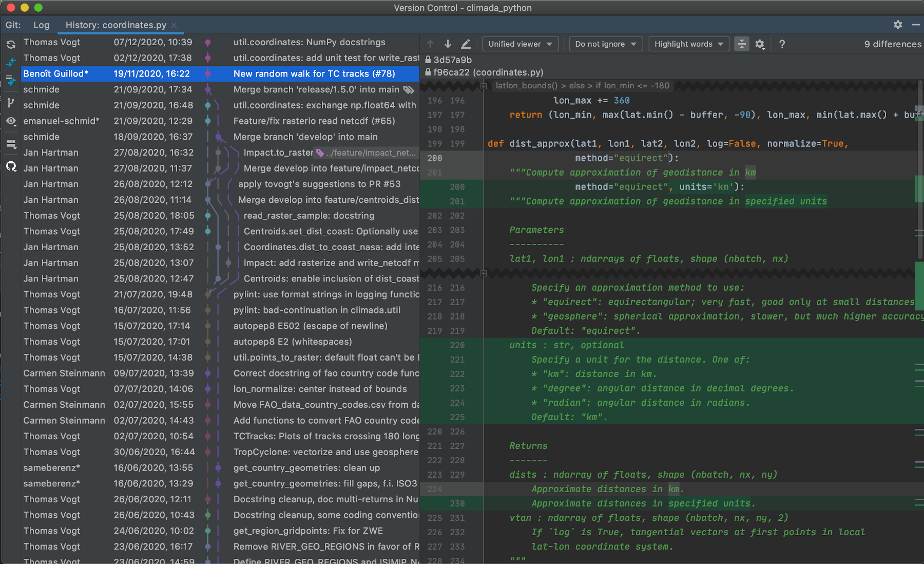This screenshot has width=924, height=564.
Task: Open the diff settings gear
Action: [760, 44]
